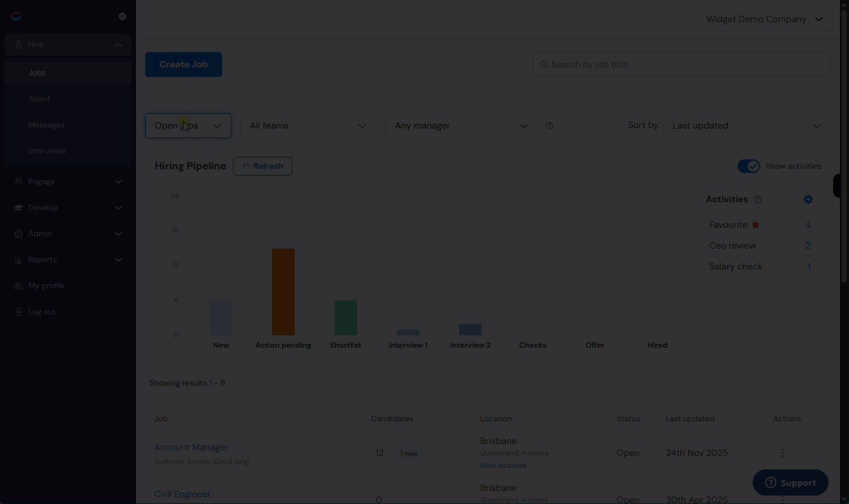Viewport: 849px width, 504px height.
Task: Open Activities settings gear
Action: (x=808, y=199)
